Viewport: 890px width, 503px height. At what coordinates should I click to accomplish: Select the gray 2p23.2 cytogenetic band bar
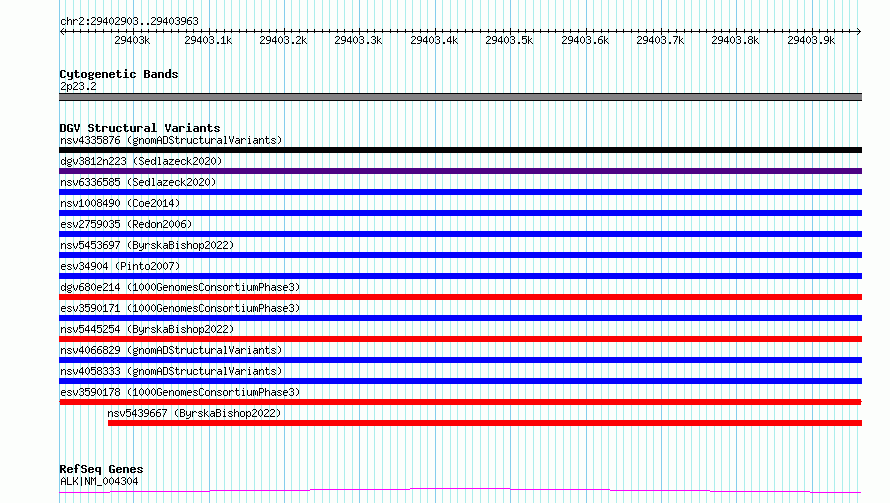click(x=460, y=97)
